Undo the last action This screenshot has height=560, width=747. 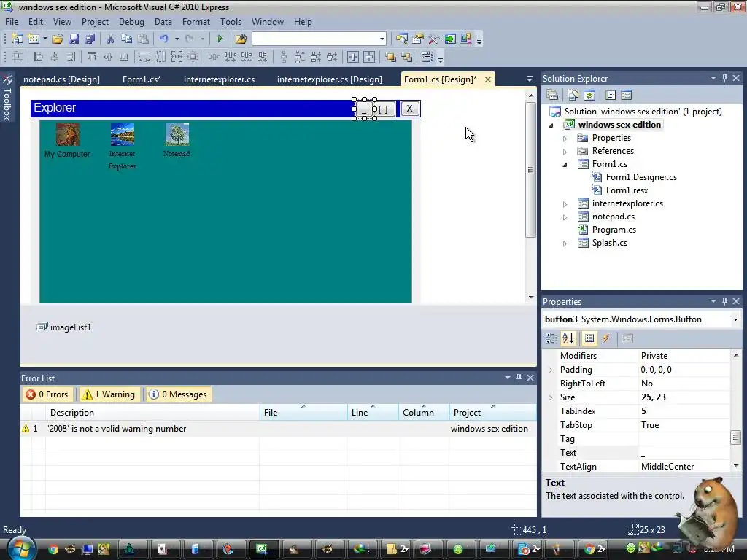tap(163, 39)
